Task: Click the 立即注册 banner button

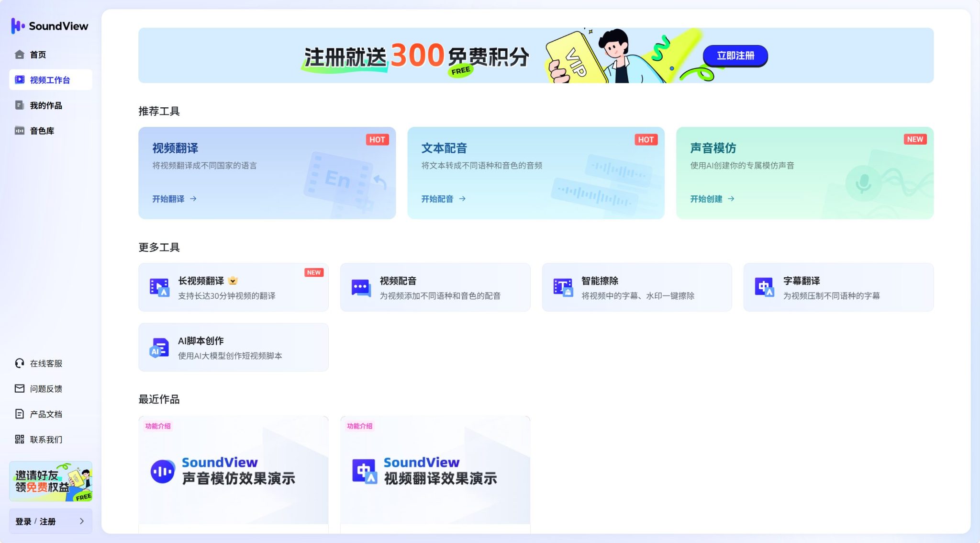Action: click(735, 56)
